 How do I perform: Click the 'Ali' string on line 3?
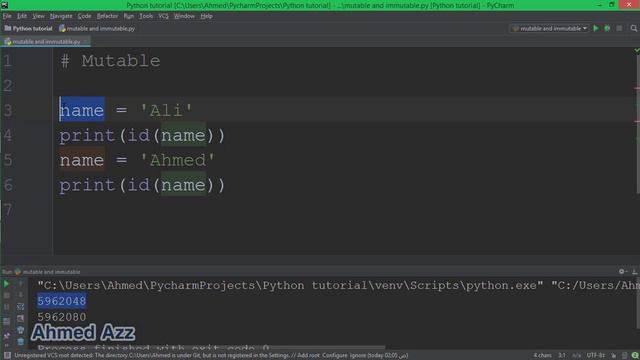166,111
